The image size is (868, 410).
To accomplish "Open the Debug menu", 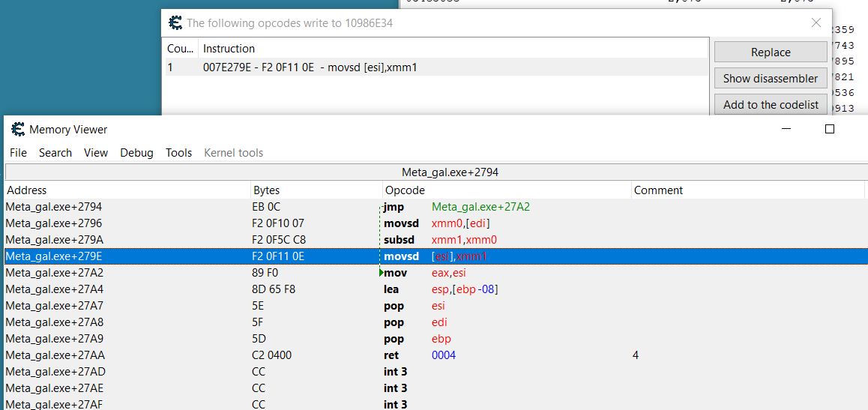I will 136,153.
